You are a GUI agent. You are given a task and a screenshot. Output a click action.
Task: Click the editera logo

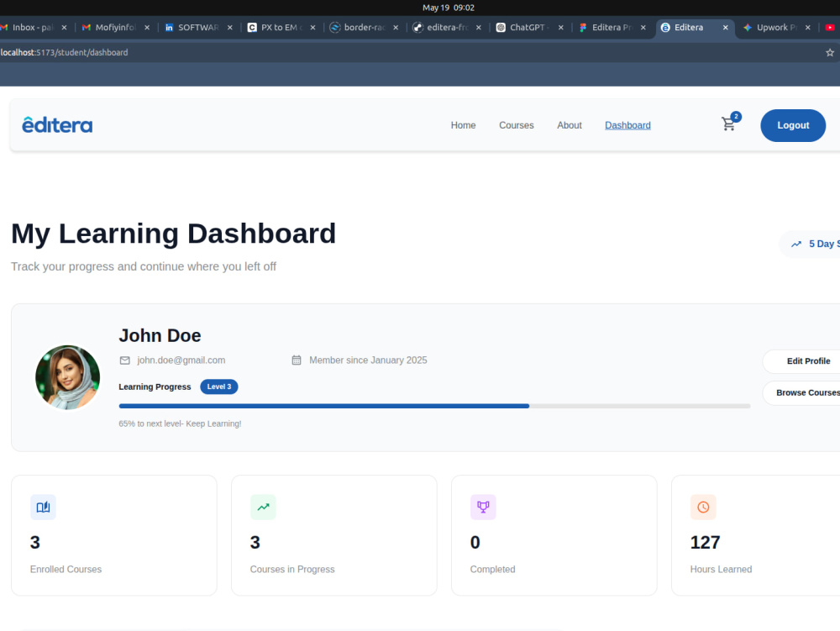[57, 125]
